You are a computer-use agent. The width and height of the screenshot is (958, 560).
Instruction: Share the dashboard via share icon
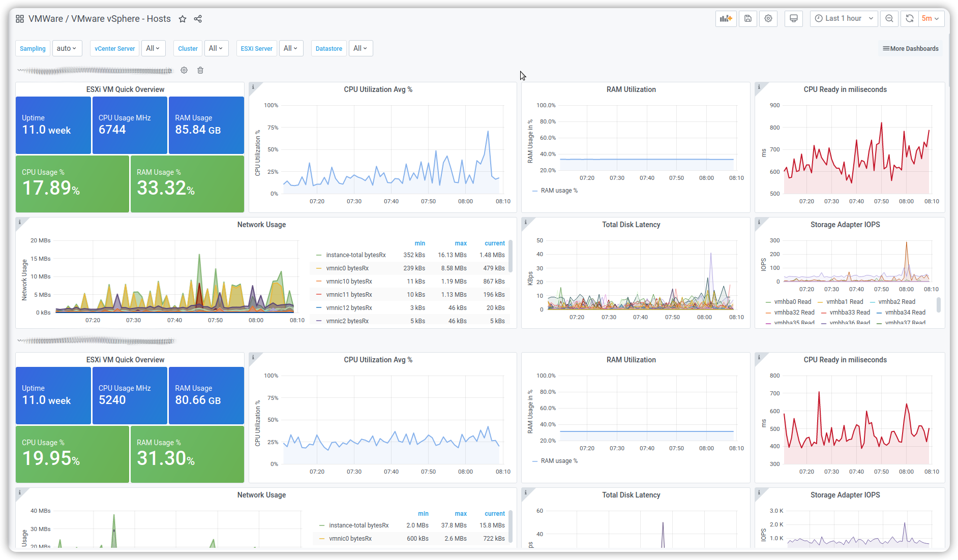point(198,19)
